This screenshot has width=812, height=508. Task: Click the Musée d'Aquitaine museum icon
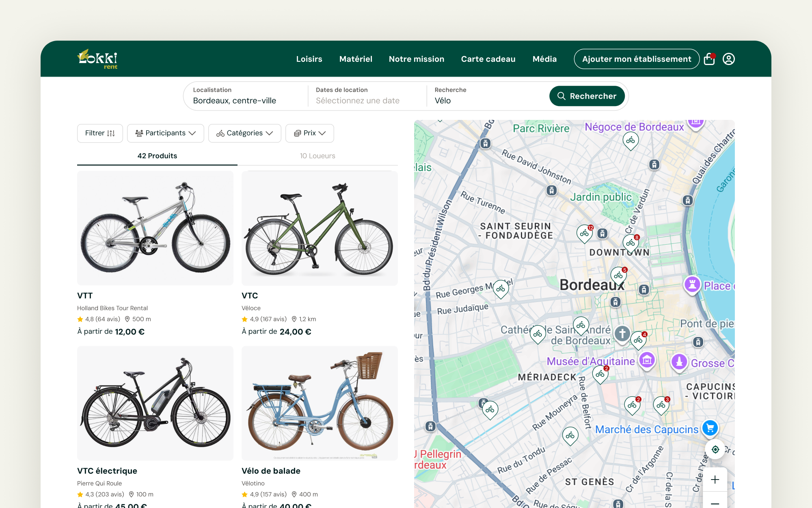click(647, 360)
